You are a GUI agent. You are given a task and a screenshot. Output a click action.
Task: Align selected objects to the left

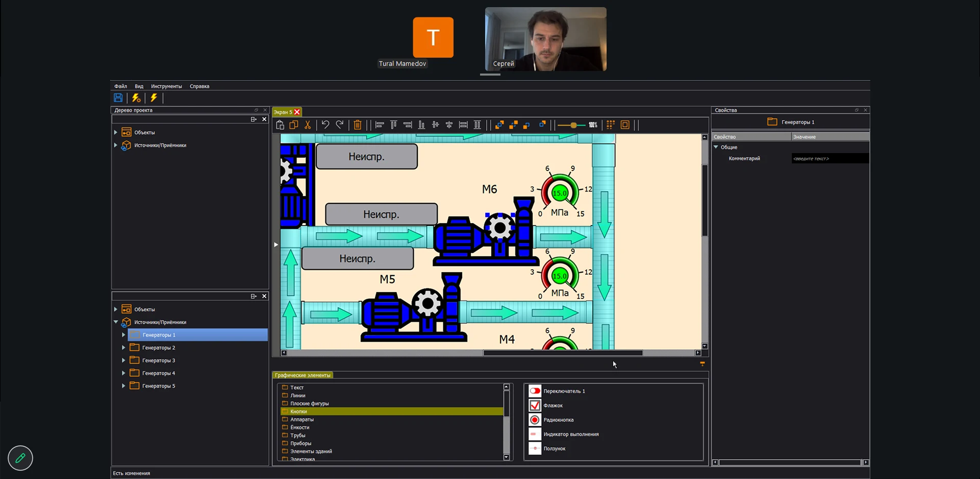click(380, 125)
